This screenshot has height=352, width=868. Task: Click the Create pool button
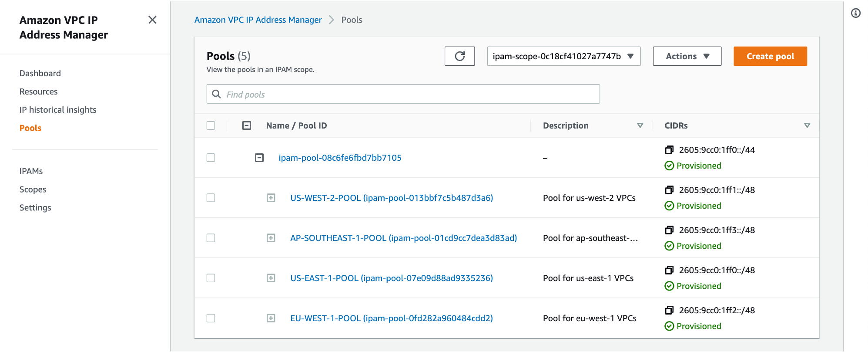(x=770, y=56)
